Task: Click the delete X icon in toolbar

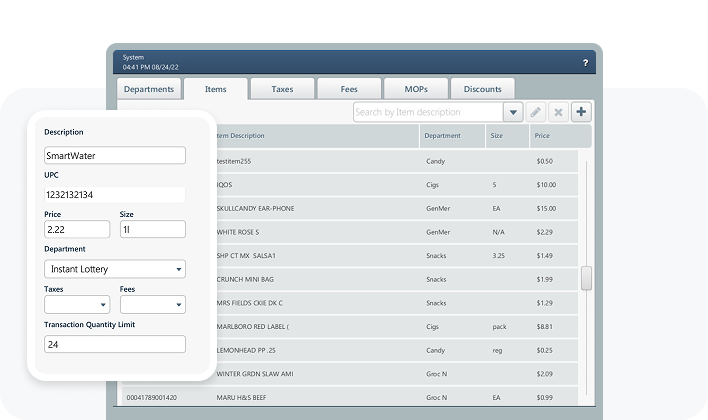Action: click(559, 113)
